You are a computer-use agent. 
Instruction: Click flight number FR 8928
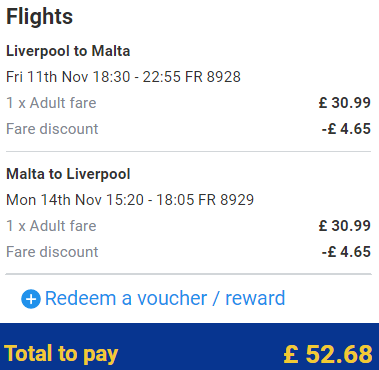point(213,77)
